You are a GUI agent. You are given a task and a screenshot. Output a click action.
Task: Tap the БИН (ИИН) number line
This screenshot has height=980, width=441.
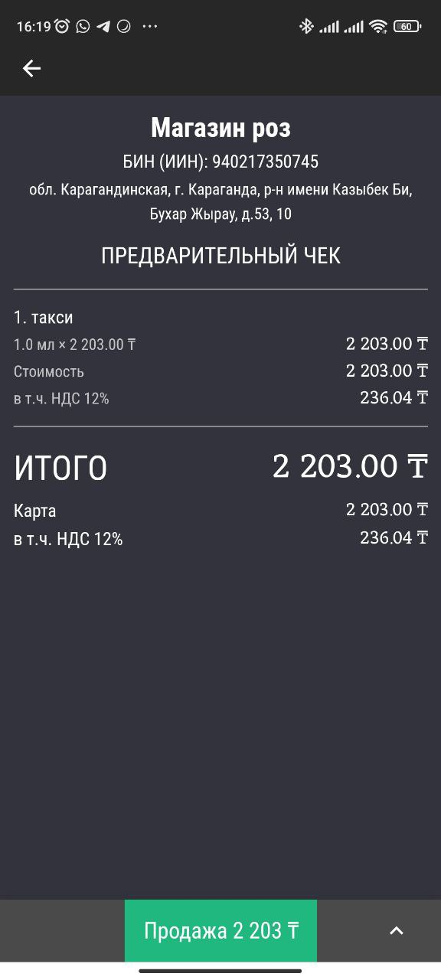click(x=220, y=162)
